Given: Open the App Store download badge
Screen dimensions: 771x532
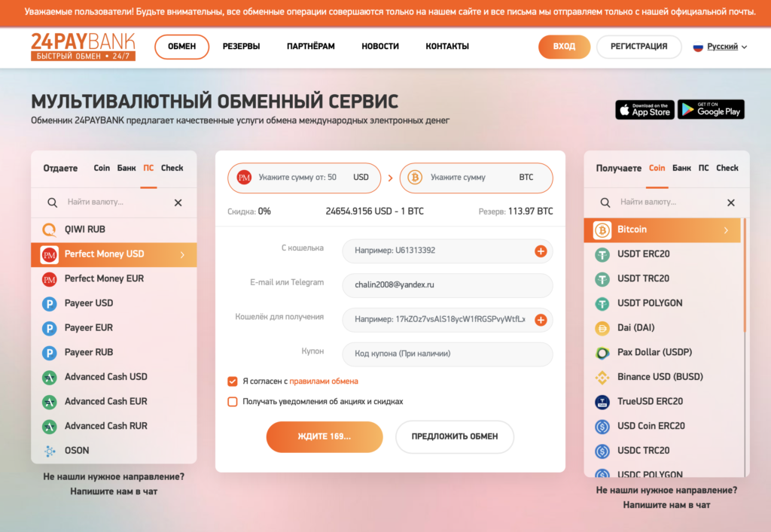Looking at the screenshot, I should [645, 110].
